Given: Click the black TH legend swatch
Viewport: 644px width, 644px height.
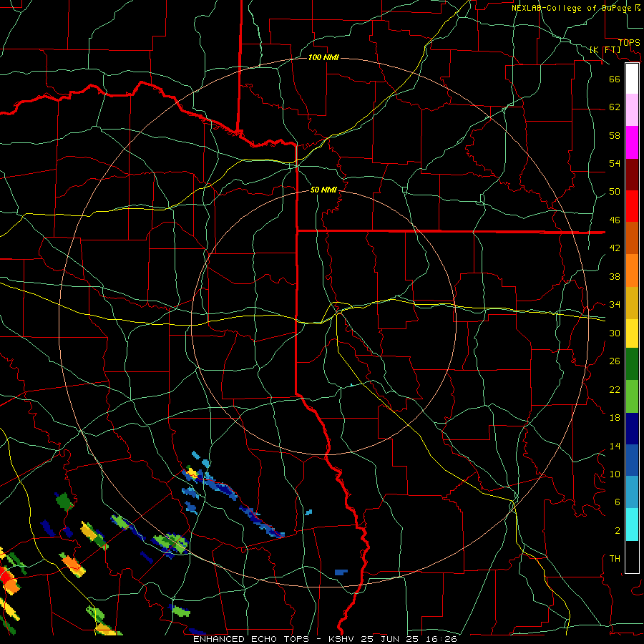Looking at the screenshot, I should [632, 557].
